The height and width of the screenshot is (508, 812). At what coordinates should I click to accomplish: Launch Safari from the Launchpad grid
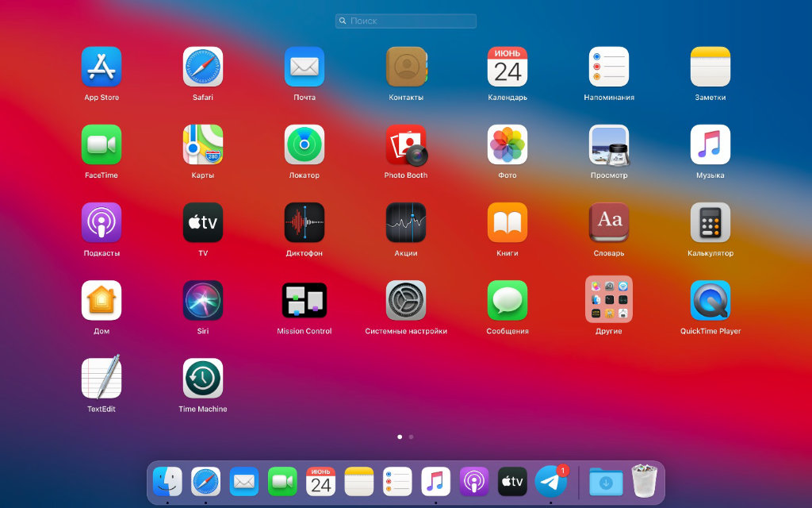click(203, 67)
